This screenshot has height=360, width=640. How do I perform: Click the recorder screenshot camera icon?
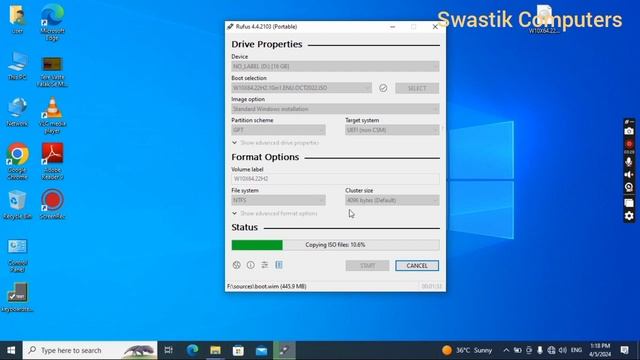pos(629,131)
